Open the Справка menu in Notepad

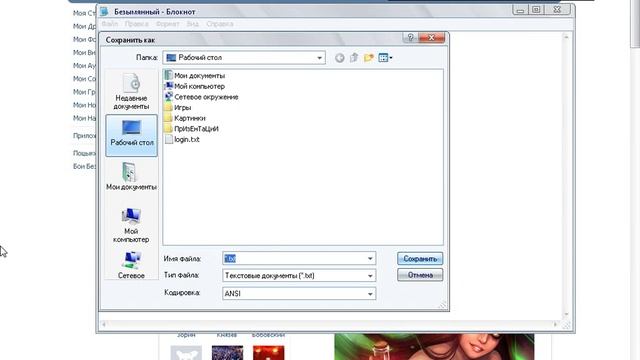click(x=220, y=24)
